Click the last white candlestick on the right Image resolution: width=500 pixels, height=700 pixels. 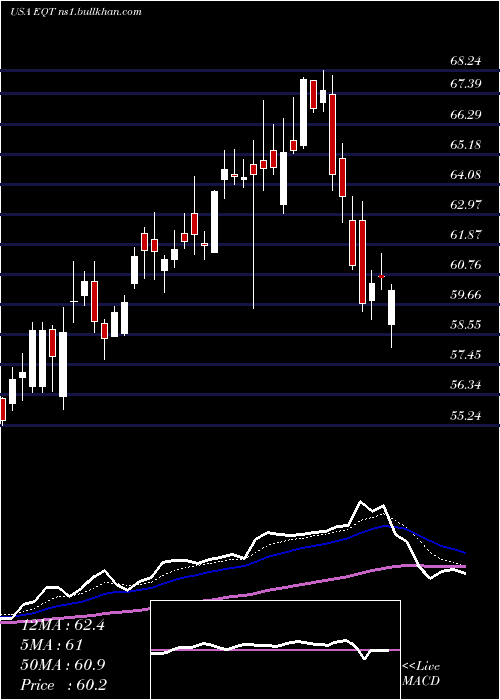pos(392,307)
